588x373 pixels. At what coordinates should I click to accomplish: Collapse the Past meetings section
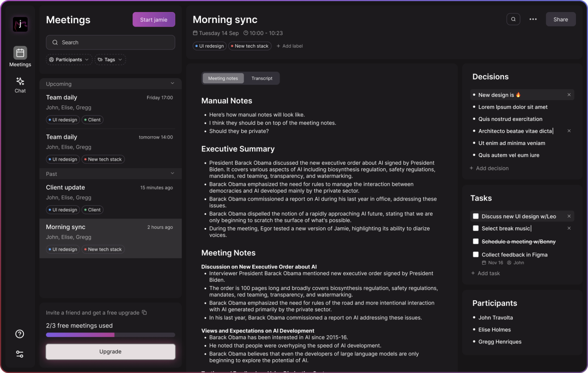tap(172, 173)
